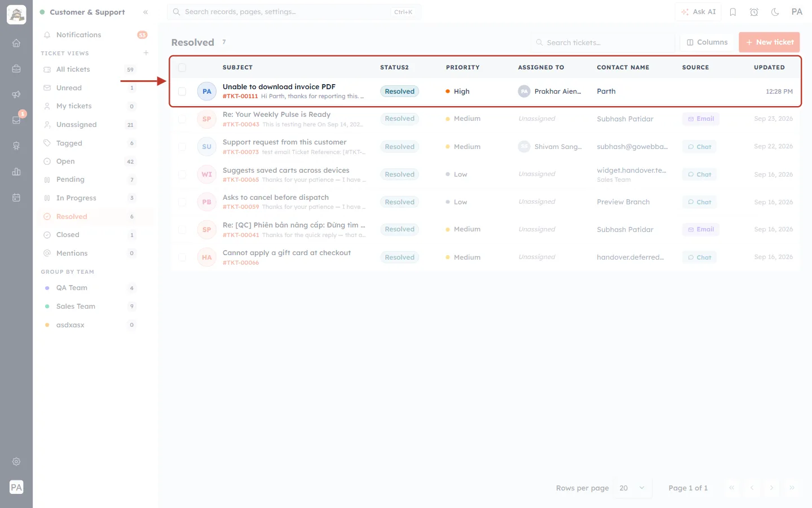Click the app logo at the top left
The image size is (812, 508).
[16, 15]
